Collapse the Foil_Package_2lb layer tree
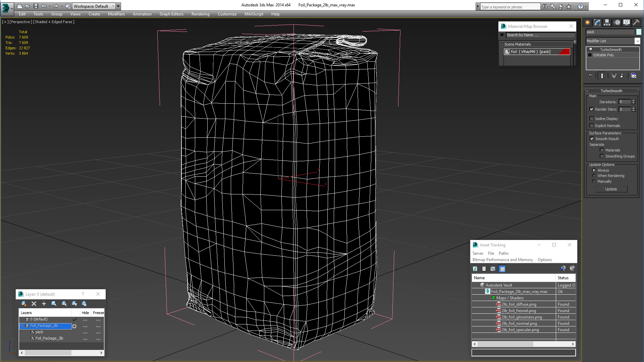 click(22, 326)
